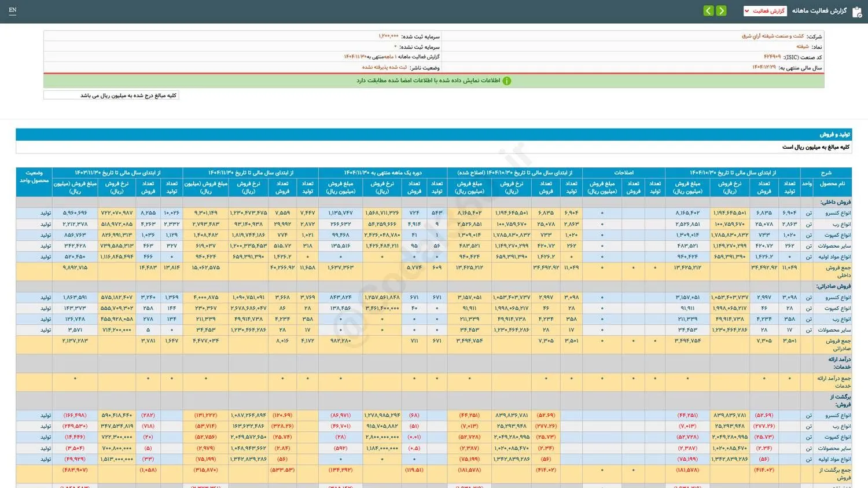Click the million-rial amounts note button
Screen dimensions: 868x488
click(111, 94)
